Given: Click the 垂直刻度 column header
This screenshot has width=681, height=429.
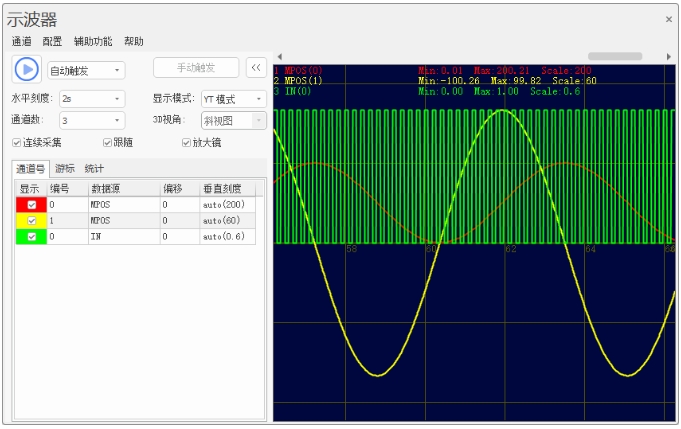Looking at the screenshot, I should click(228, 189).
